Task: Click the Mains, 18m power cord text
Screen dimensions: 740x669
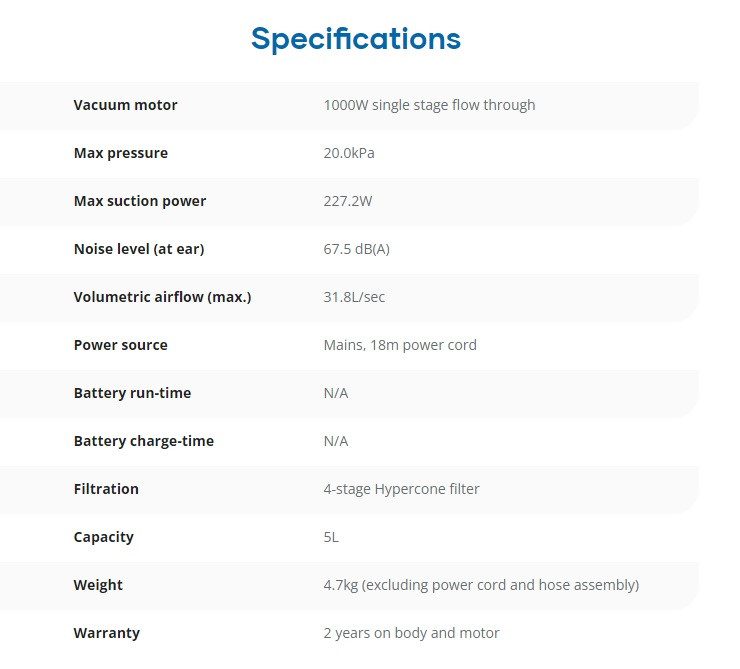Action: pos(400,345)
